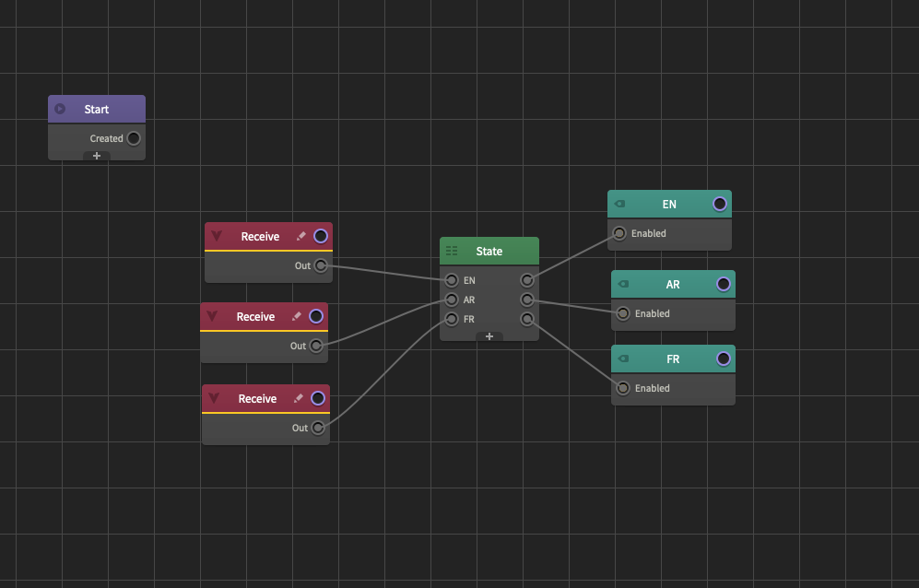Select the funnel icon on the bottom Receive header
The width and height of the screenshot is (919, 588).
(x=213, y=398)
